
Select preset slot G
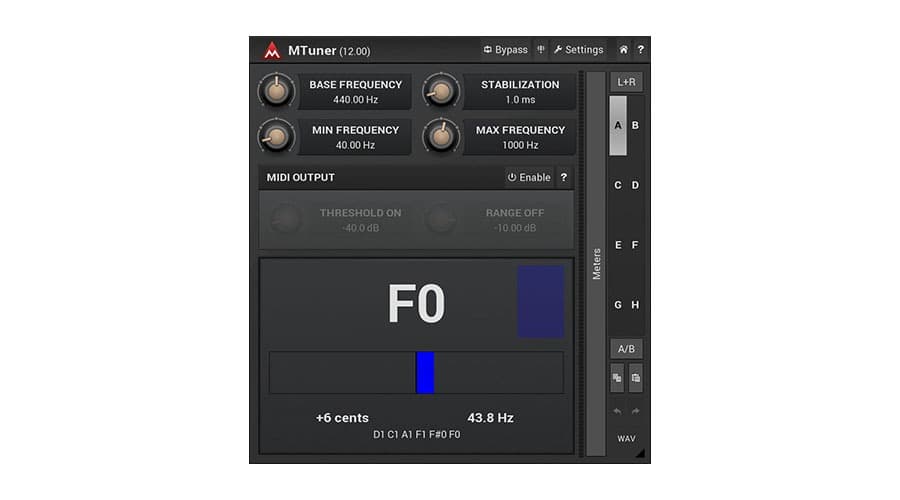coord(618,305)
